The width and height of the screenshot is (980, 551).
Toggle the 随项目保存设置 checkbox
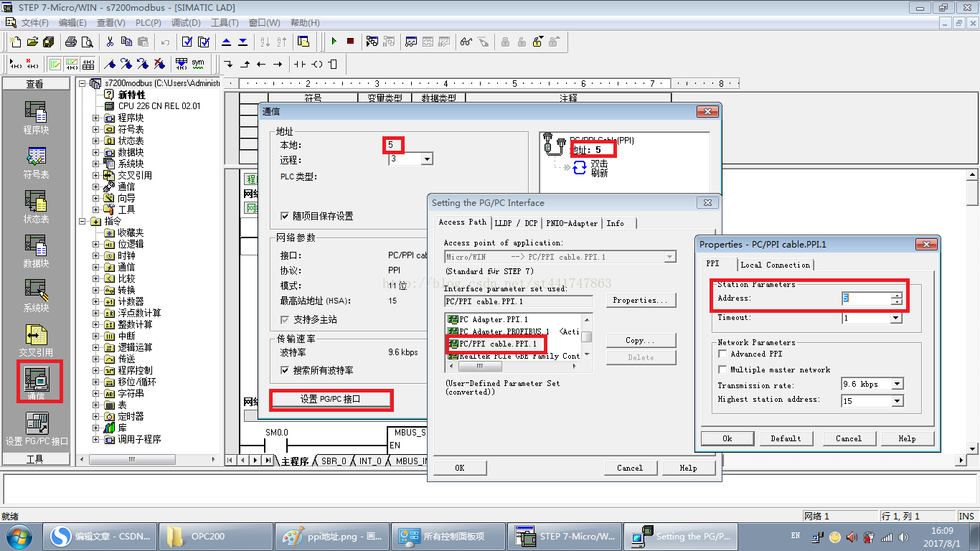click(x=285, y=216)
